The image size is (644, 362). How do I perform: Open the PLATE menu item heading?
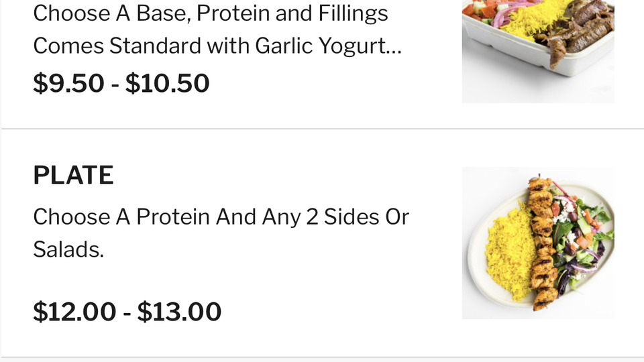73,176
